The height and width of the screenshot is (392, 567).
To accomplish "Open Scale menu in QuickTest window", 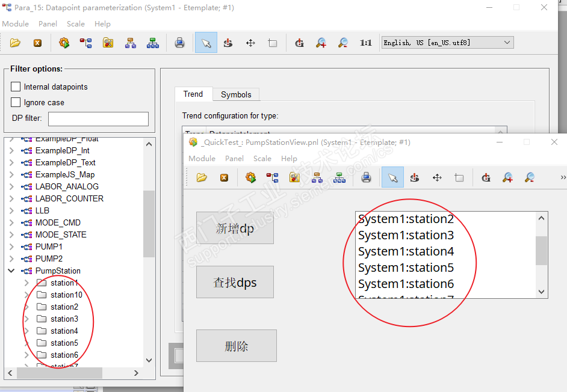I will (262, 159).
